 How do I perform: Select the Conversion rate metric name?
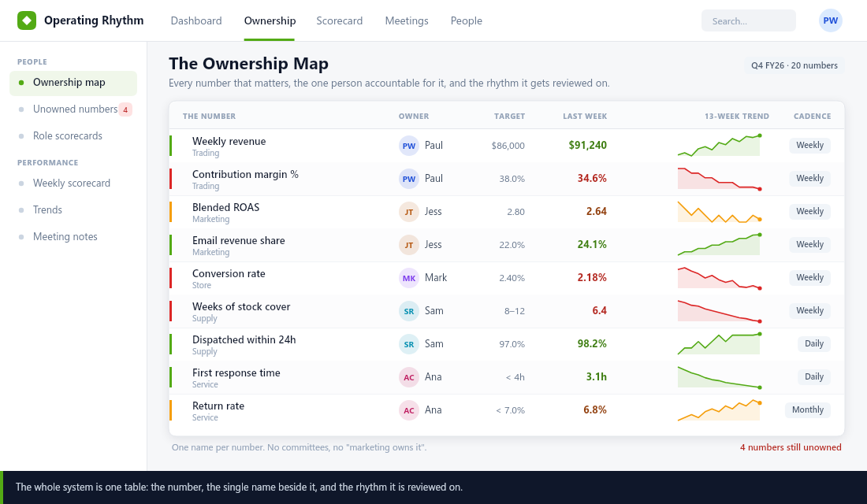click(229, 274)
